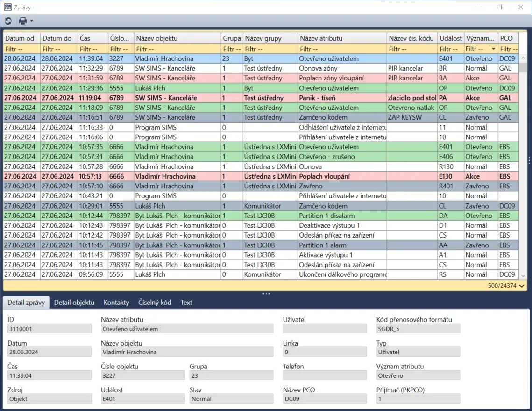The height and width of the screenshot is (411, 532).
Task: Click the filter field under Název atributu
Action: point(342,49)
